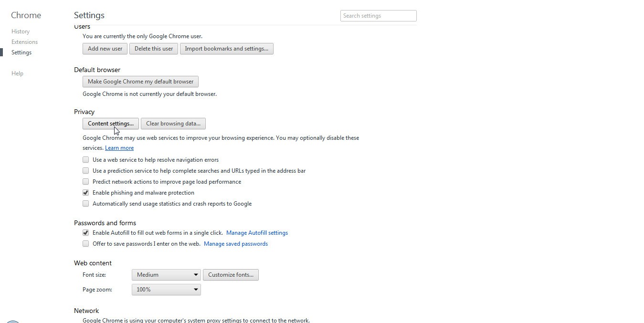The width and height of the screenshot is (644, 323).
Task: Open Help from the sidebar
Action: click(17, 73)
